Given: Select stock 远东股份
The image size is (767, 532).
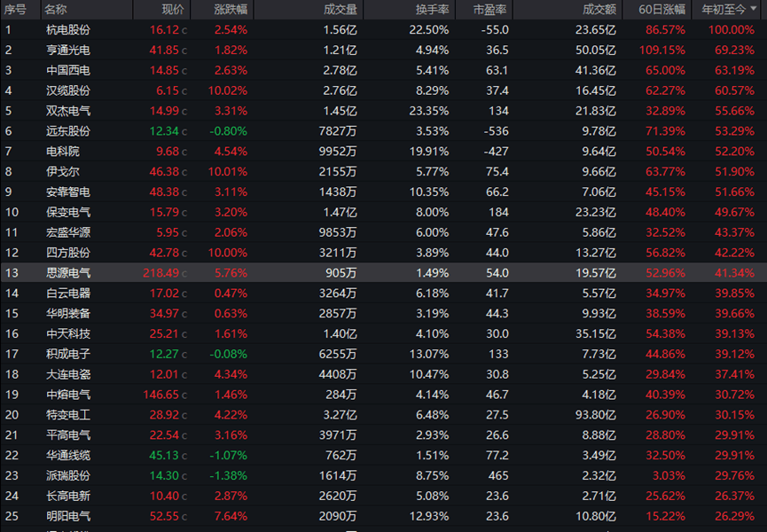Looking at the screenshot, I should 68,131.
